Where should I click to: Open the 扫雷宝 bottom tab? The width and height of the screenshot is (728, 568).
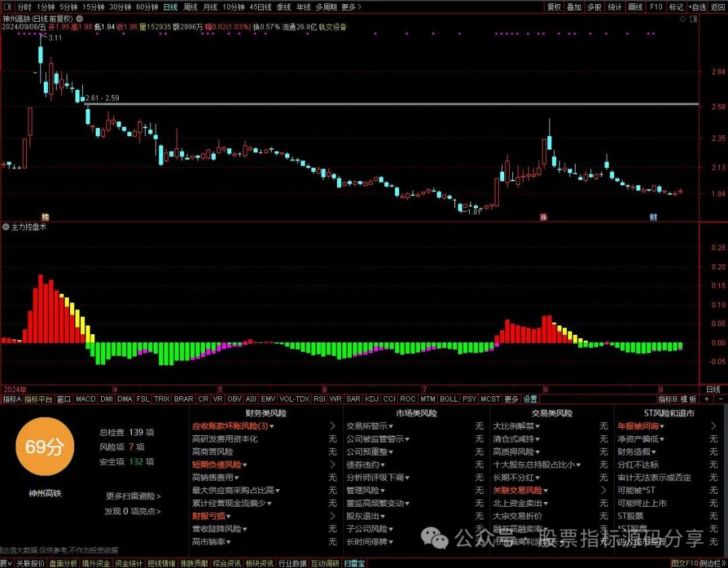(x=355, y=563)
